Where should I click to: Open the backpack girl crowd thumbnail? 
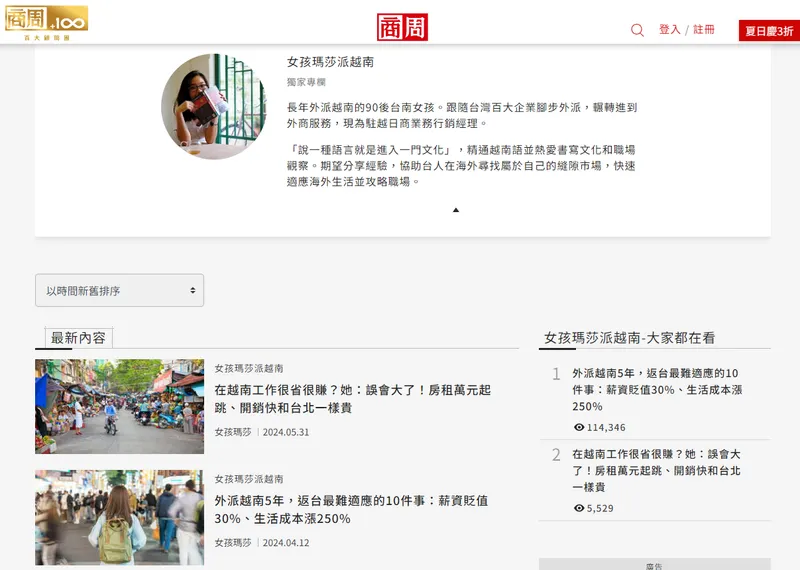pos(119,517)
